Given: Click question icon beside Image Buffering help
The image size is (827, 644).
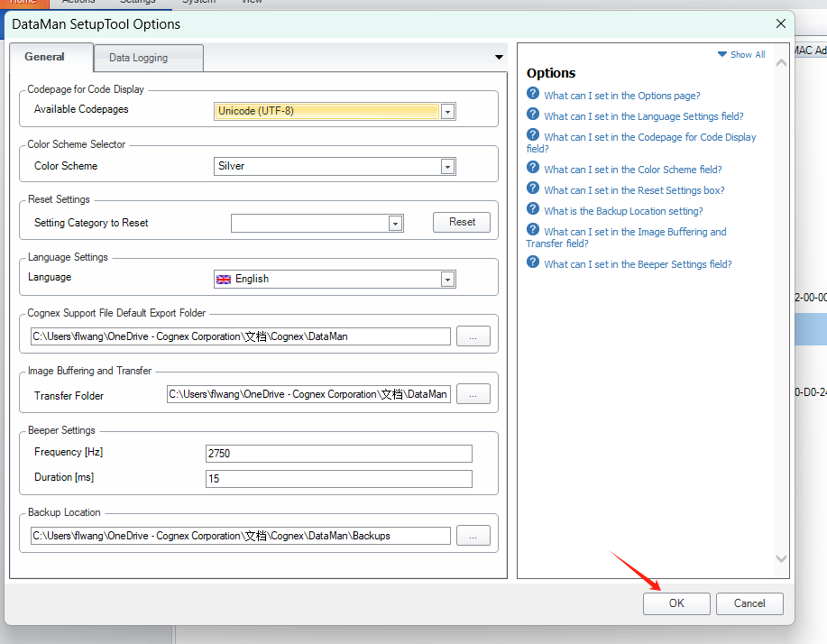Looking at the screenshot, I should 533,229.
